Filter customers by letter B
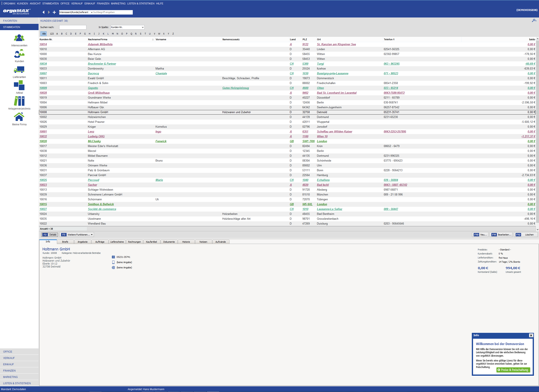Viewport: 539px width, 392px height. click(x=62, y=34)
